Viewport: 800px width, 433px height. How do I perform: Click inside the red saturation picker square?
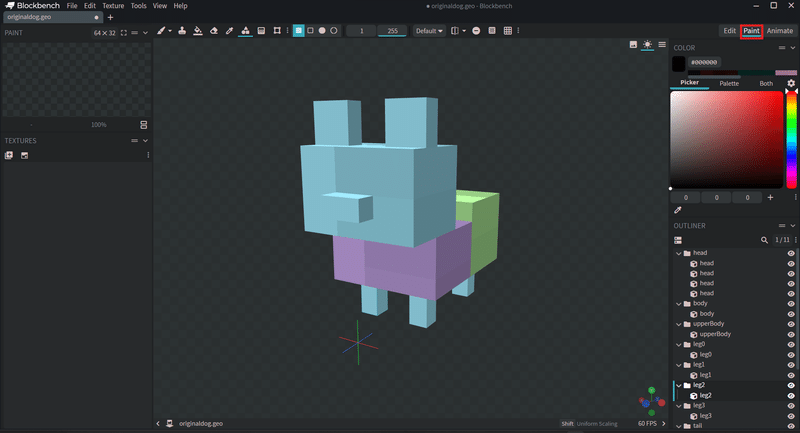(x=727, y=140)
